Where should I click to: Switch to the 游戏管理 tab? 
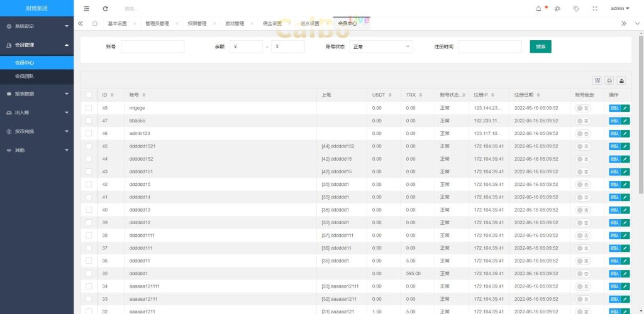coord(234,23)
